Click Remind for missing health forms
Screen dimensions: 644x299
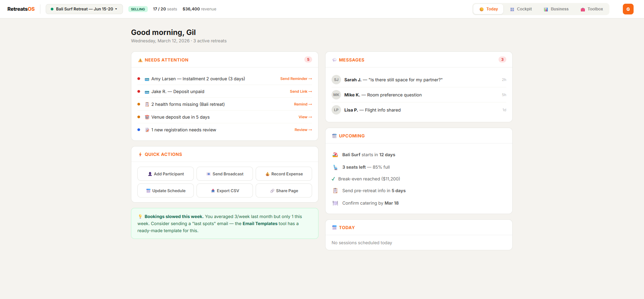(303, 104)
